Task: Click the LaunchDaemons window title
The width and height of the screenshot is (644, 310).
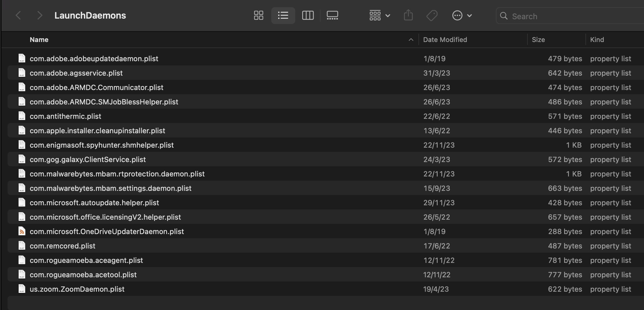Action: [90, 15]
